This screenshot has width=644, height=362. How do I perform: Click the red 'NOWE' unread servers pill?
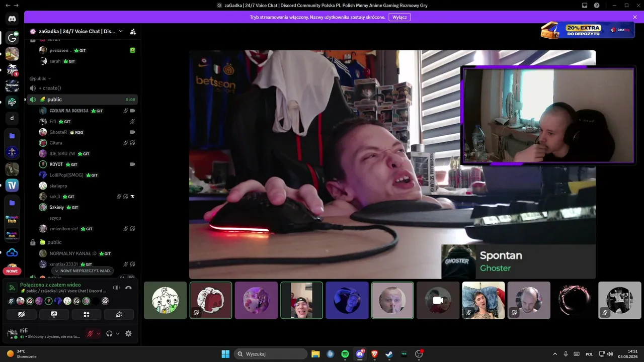(x=12, y=271)
